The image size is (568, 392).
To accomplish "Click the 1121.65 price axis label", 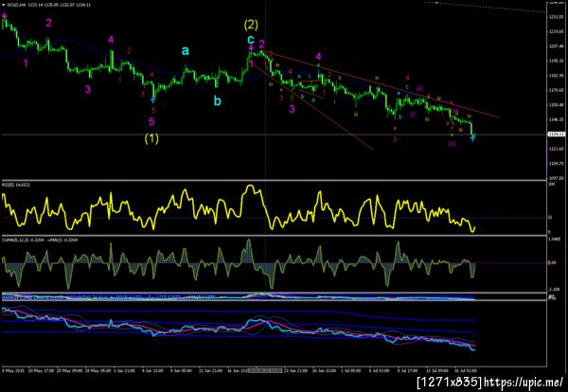I will coord(557,149).
